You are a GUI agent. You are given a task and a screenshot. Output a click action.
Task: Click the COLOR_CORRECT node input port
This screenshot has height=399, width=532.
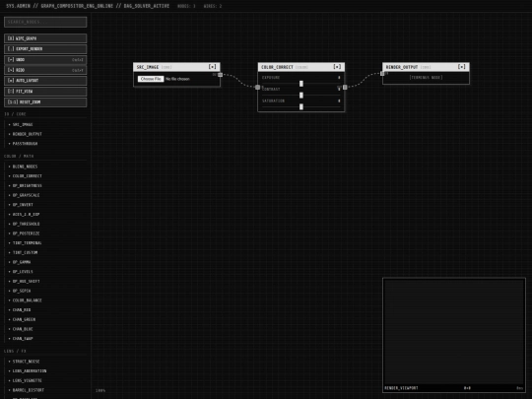pyautogui.click(x=258, y=88)
